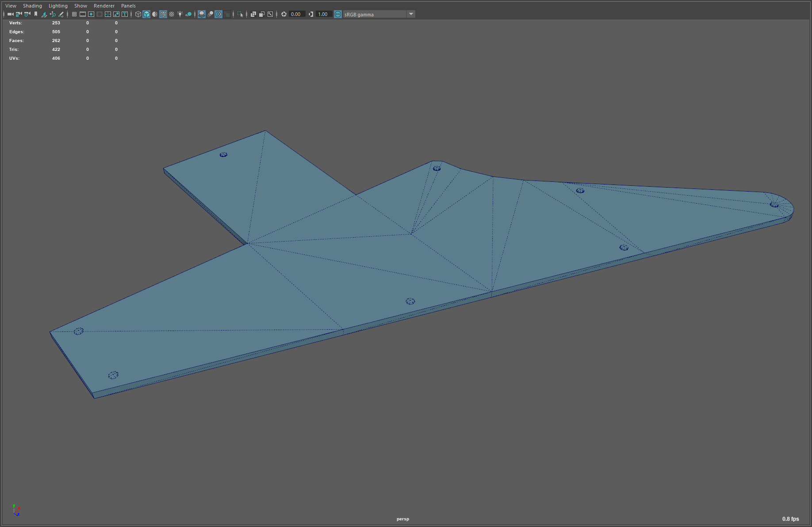Image resolution: width=812 pixels, height=527 pixels.
Task: Toggle the Film Gate icon
Action: tap(83, 14)
